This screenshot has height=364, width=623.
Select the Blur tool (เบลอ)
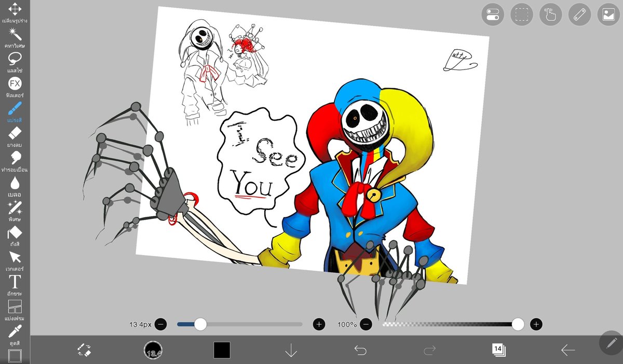pyautogui.click(x=15, y=187)
